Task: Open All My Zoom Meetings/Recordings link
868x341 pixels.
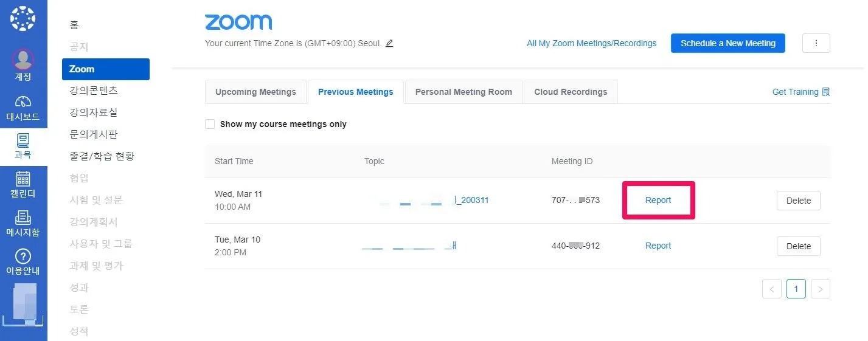Action: click(591, 43)
